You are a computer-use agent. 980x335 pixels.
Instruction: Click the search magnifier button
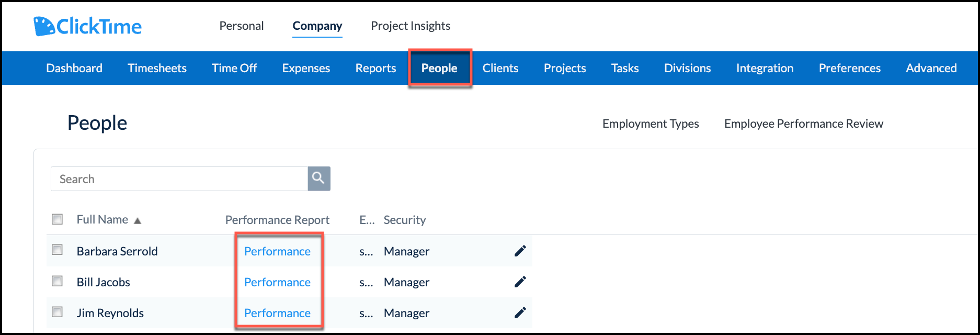(319, 178)
